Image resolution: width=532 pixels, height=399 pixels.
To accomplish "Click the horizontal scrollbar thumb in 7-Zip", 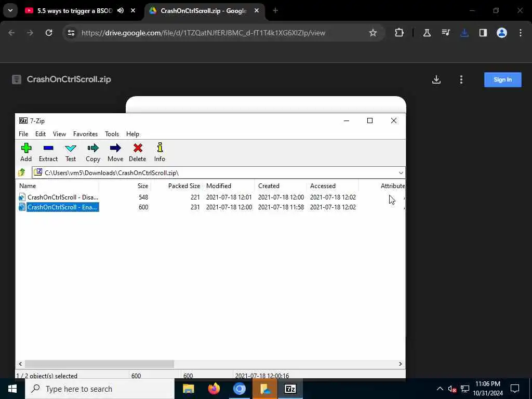I will coord(99,364).
